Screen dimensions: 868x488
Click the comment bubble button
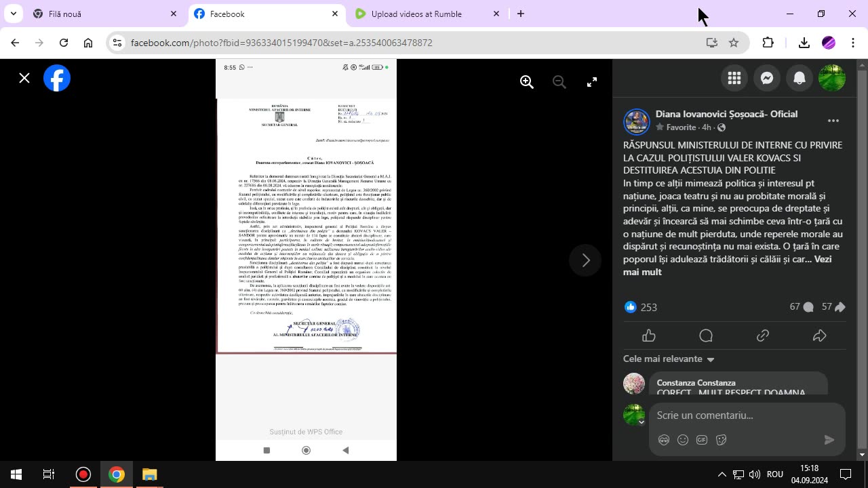[706, 335]
